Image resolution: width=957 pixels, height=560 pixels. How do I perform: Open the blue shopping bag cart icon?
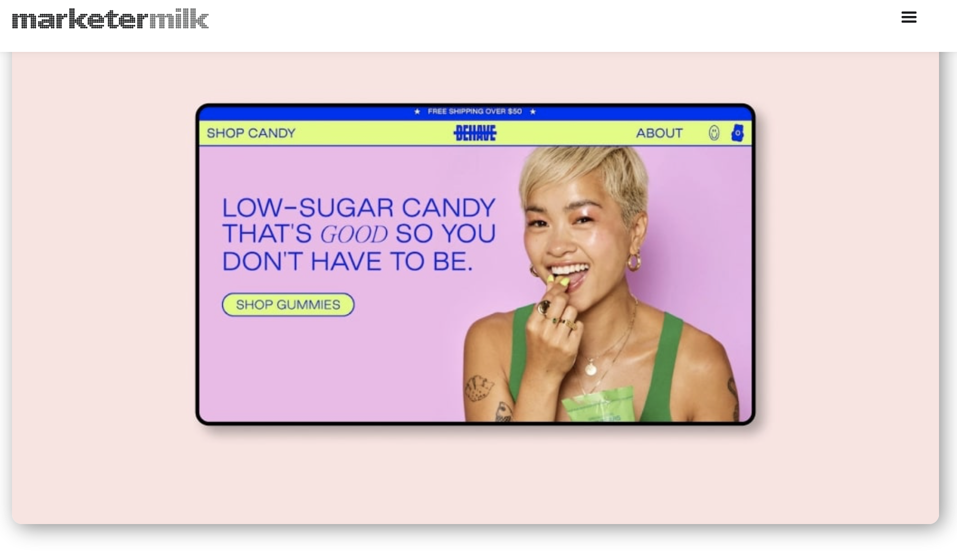[737, 133]
